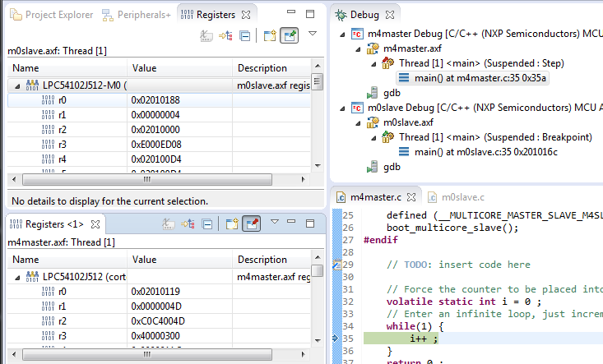Screen dimensions: 603x364
Task: Click the Show Logical Structure icon in the upper Registers toolbar
Action: point(225,35)
